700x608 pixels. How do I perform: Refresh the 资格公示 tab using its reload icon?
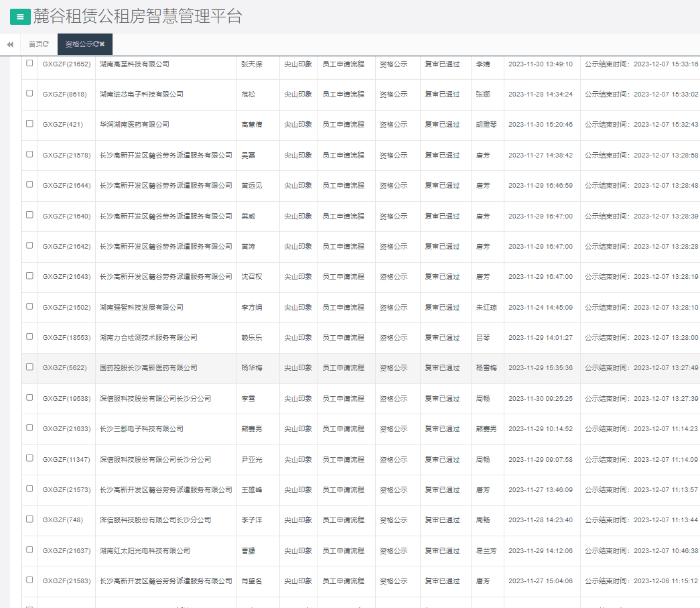point(96,44)
